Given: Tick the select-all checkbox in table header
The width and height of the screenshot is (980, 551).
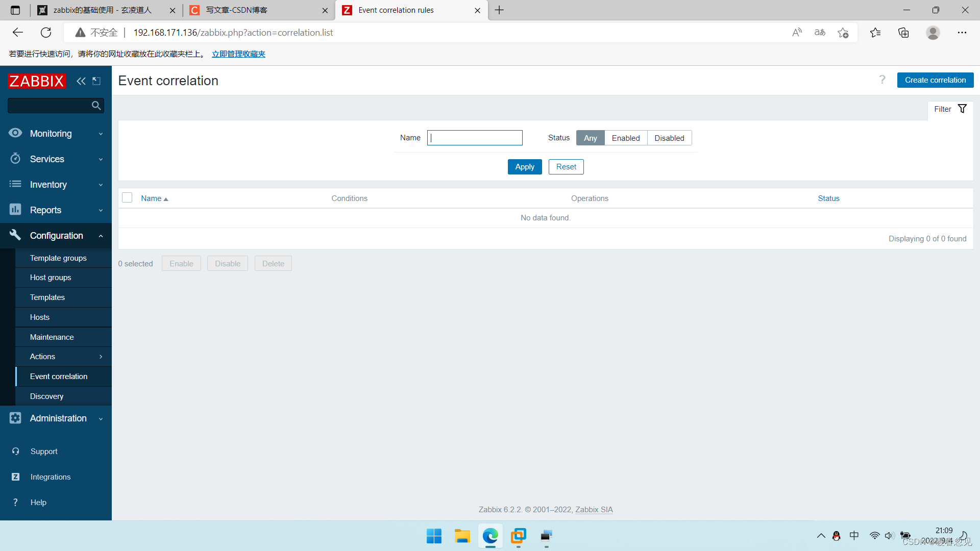Looking at the screenshot, I should coord(127,197).
